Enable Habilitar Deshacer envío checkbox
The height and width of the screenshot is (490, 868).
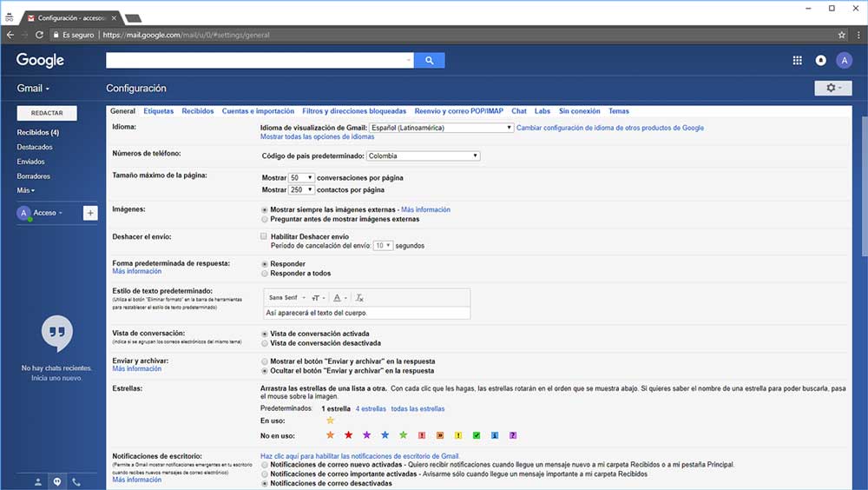pos(264,236)
